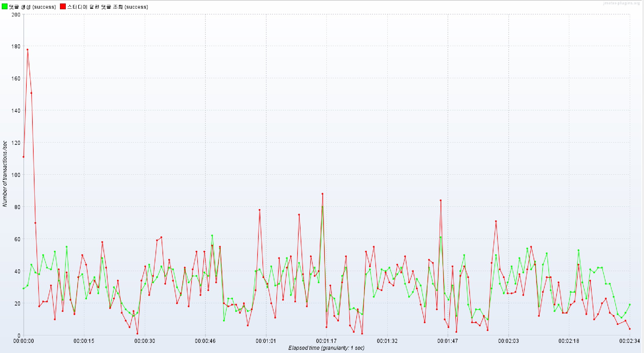Image resolution: width=644 pixels, height=353 pixels.
Task: Click the green legend color swatch
Action: click(5, 7)
